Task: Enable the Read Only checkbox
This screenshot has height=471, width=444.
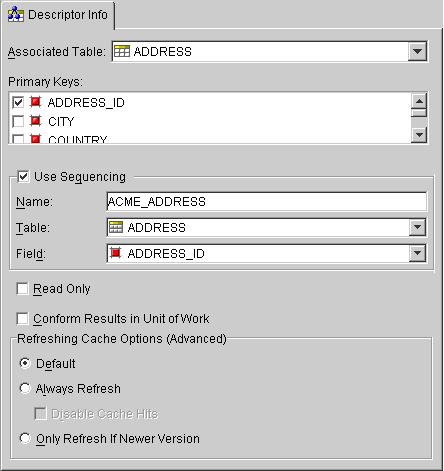Action: (x=22, y=289)
